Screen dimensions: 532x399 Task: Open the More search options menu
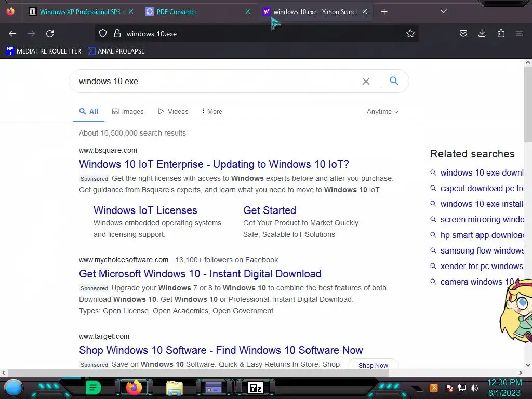212,111
